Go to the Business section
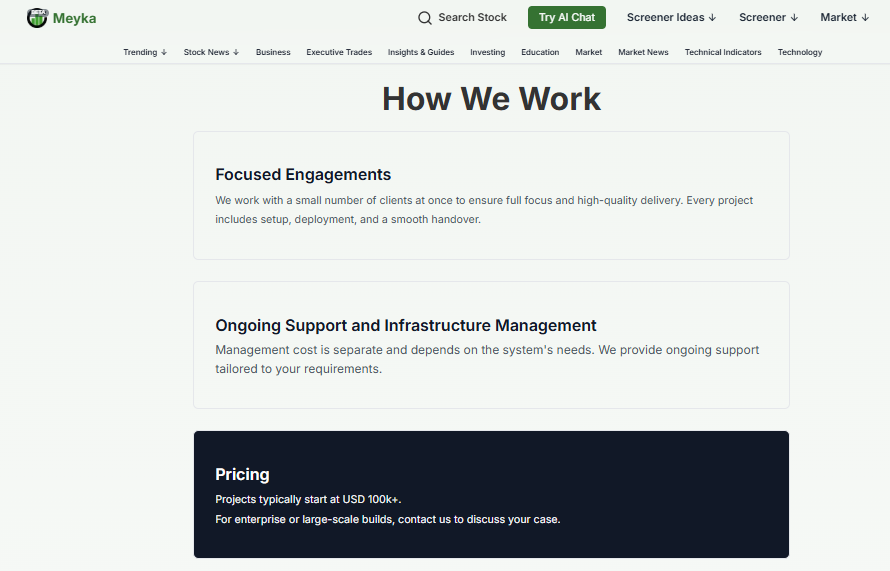The image size is (890, 571). (x=273, y=52)
